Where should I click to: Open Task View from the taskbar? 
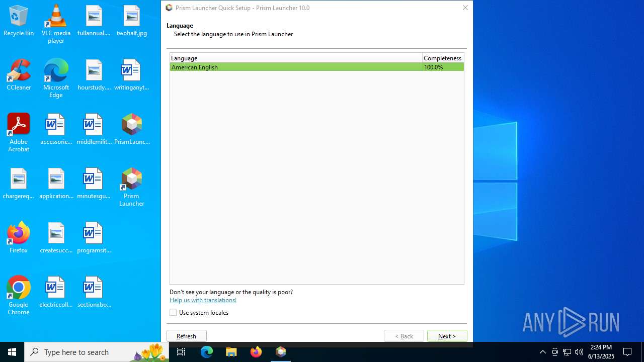tap(181, 352)
